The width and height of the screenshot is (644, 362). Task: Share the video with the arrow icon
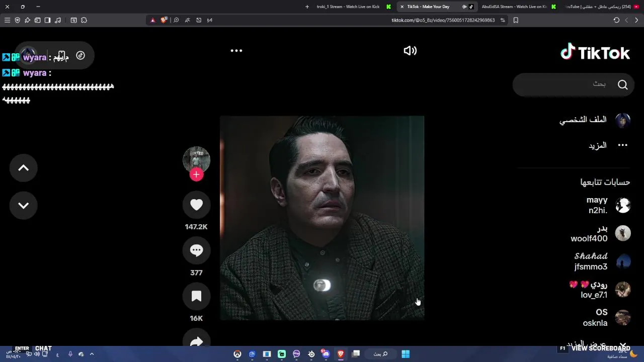(196, 341)
